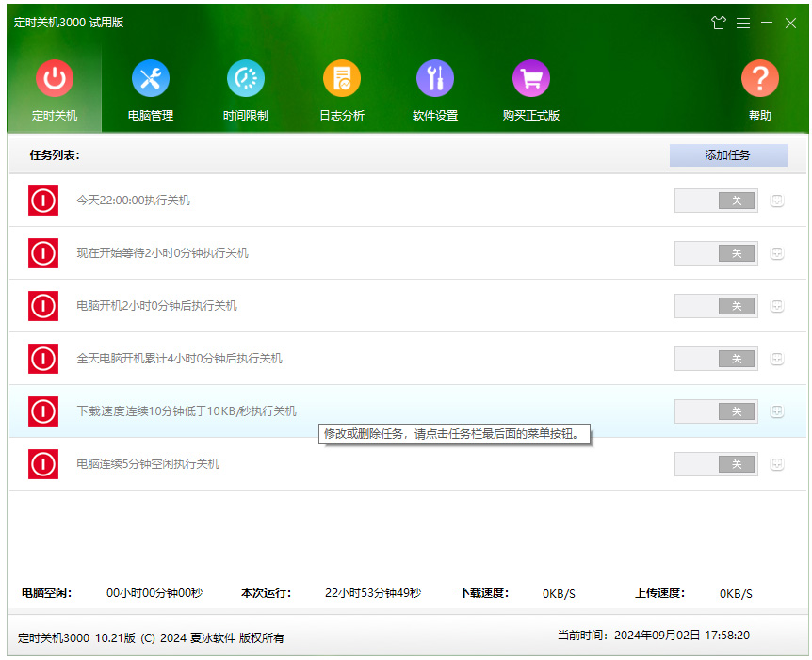The image size is (812, 660).
Task: Click the 任务列表: heading
Action: (55, 155)
